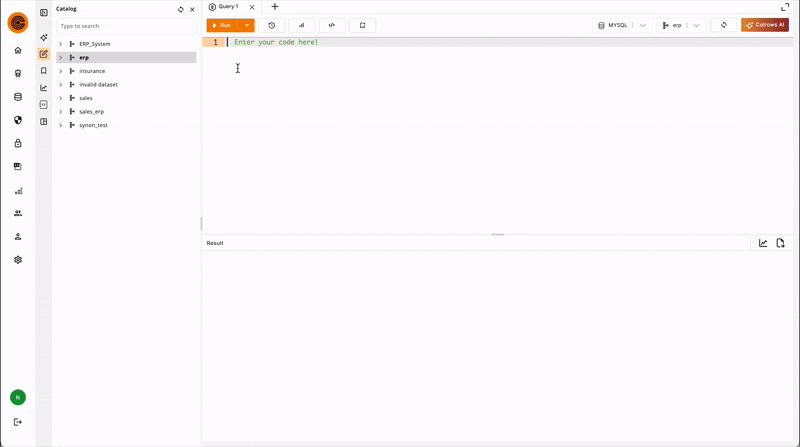
Task: Open the erp dataset dropdown
Action: tap(681, 25)
